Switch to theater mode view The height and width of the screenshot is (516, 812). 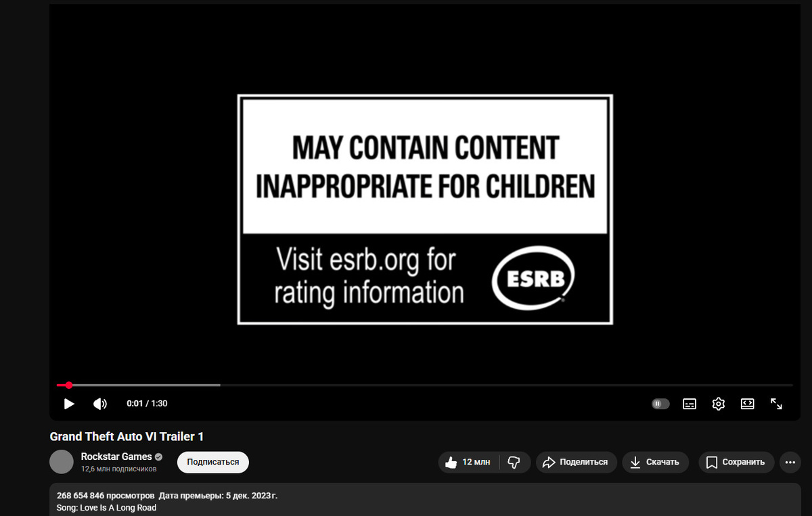[x=747, y=404]
